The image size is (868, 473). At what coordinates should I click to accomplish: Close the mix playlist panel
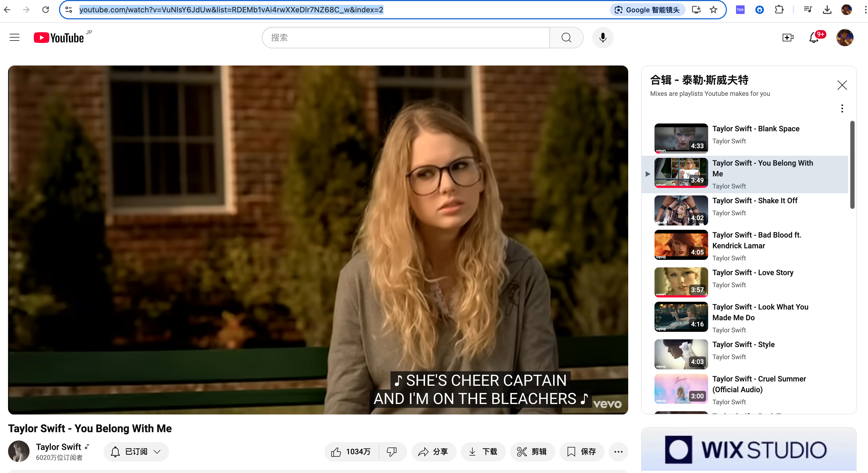coord(842,85)
